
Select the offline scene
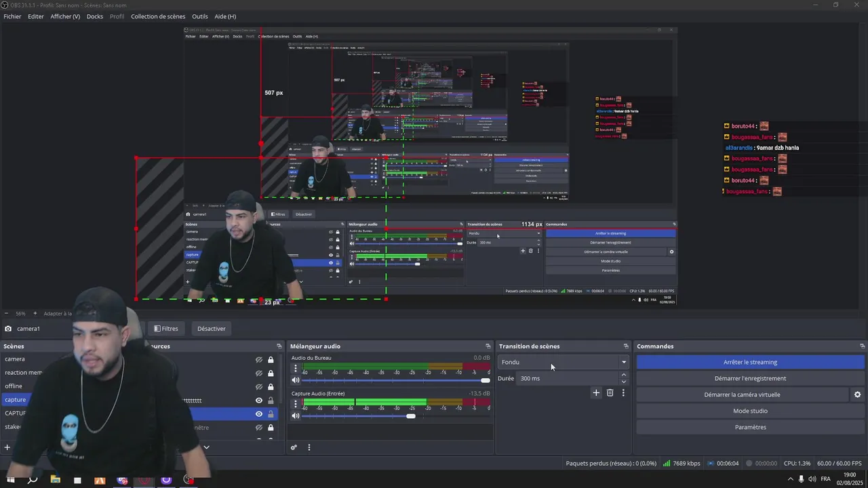pyautogui.click(x=14, y=386)
